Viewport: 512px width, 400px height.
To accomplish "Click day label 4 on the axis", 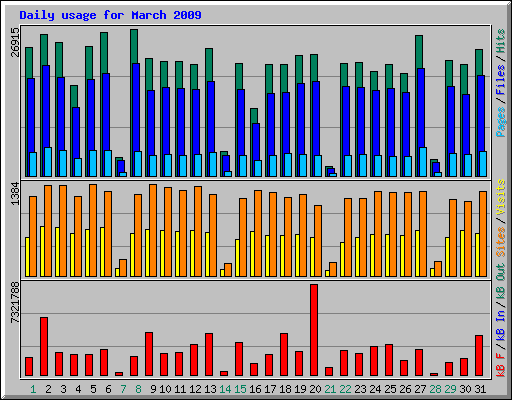I will click(78, 389).
